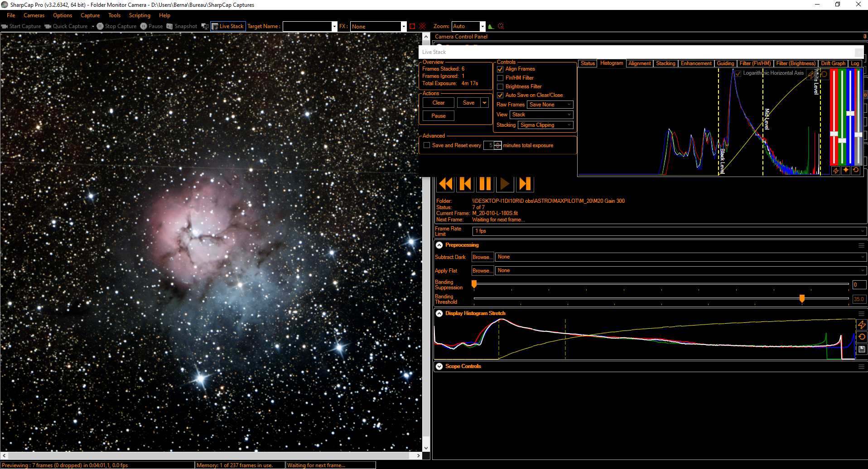The width and height of the screenshot is (868, 469).
Task: Reset the Display Histogram Stretch
Action: (862, 337)
